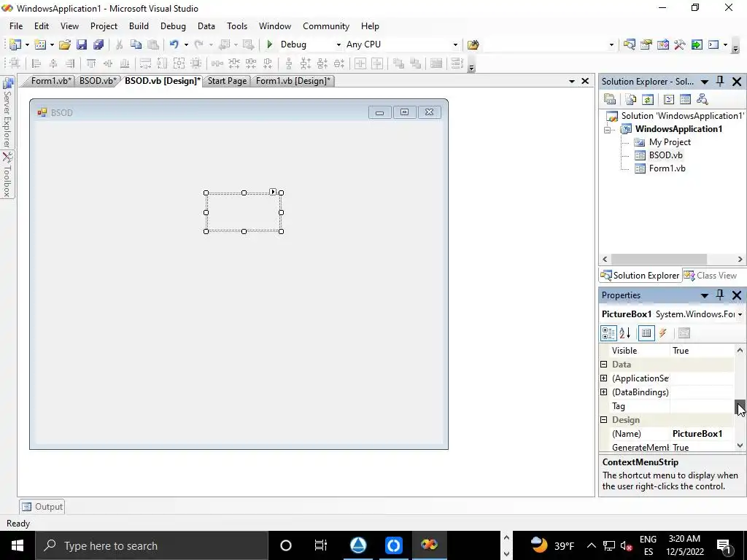Open the Output panel button
747x560 pixels.
(x=42, y=507)
